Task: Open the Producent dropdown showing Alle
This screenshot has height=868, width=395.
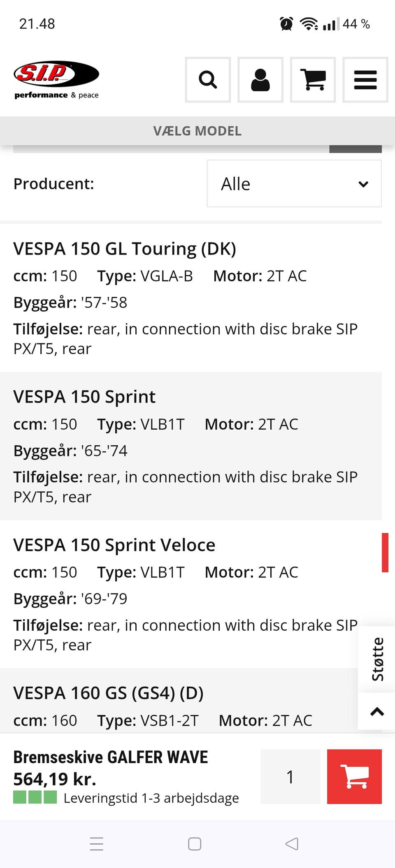Action: pyautogui.click(x=294, y=184)
